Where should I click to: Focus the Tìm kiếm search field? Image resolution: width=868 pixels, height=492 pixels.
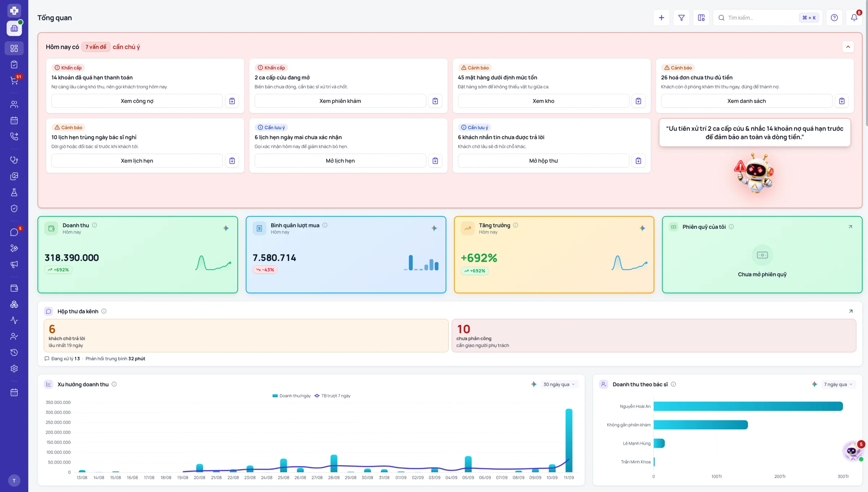767,18
